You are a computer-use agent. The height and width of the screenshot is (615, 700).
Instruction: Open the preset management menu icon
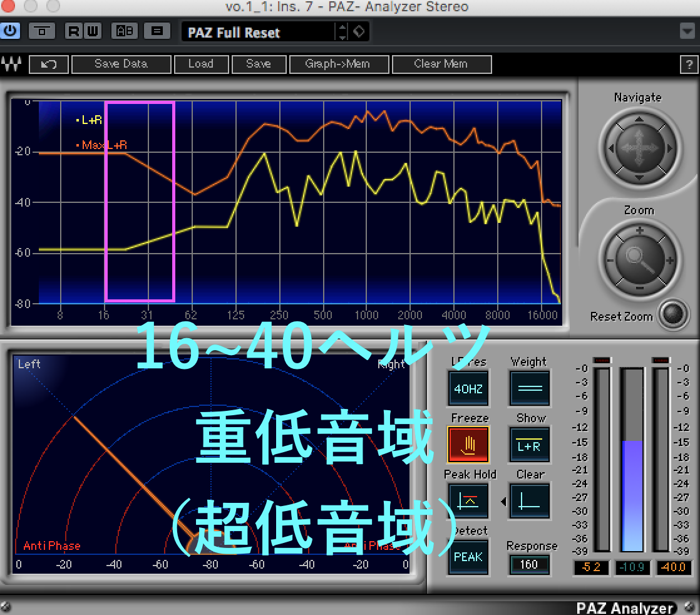[157, 31]
